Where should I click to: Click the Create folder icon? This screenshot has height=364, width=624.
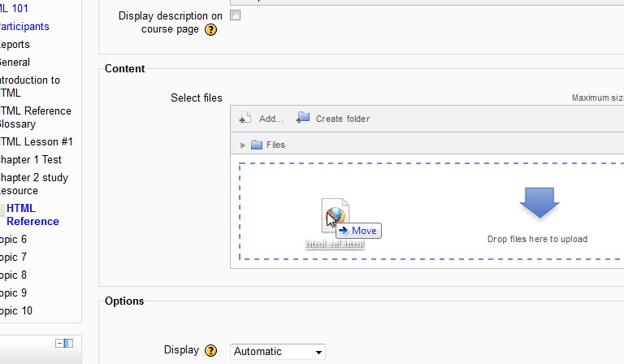coord(303,118)
